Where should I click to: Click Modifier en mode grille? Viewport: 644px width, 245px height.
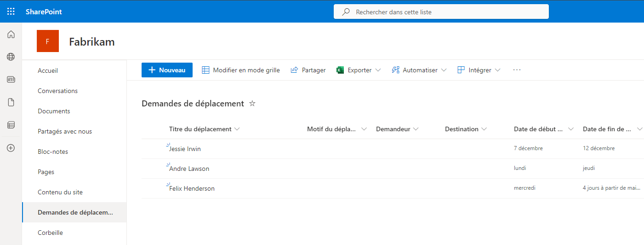(x=241, y=70)
